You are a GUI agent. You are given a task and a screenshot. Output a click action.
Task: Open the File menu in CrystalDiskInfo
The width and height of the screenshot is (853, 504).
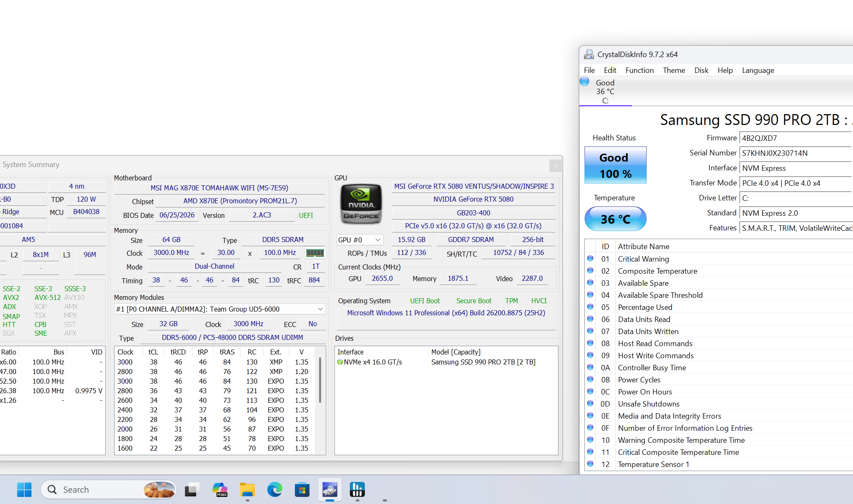(x=589, y=70)
